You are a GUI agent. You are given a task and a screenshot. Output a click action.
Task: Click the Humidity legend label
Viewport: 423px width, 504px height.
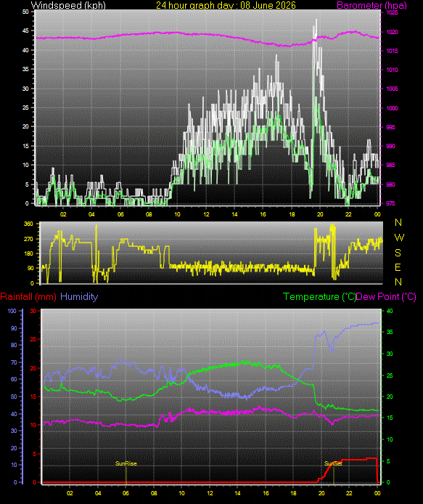click(79, 296)
